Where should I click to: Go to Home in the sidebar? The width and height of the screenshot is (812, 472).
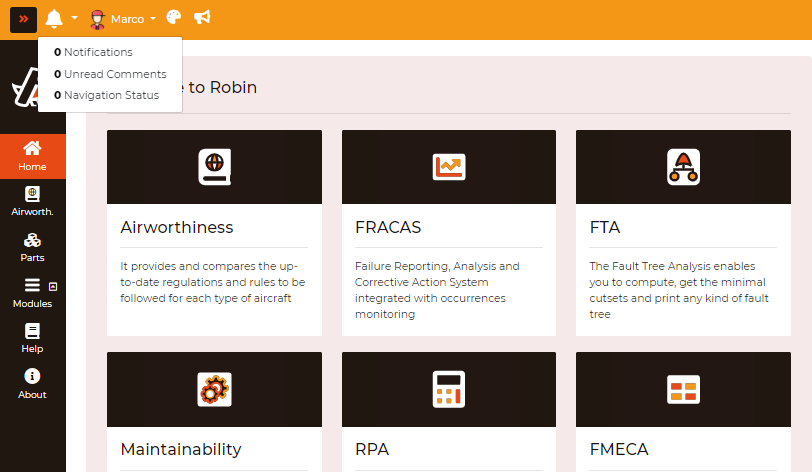click(x=32, y=156)
